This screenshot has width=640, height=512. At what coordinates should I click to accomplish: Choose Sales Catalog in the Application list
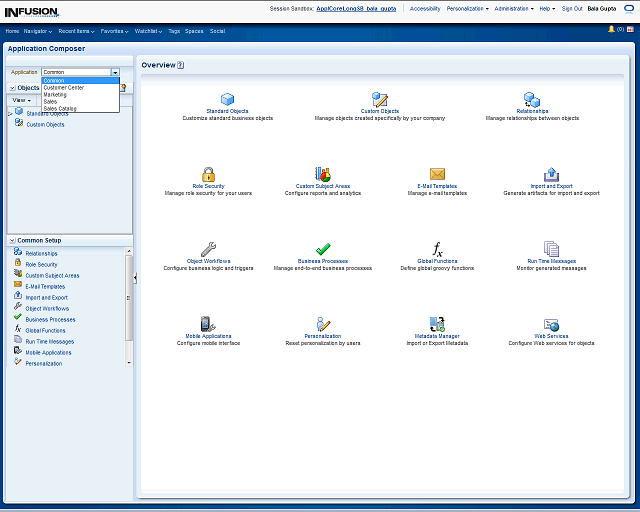[59, 108]
